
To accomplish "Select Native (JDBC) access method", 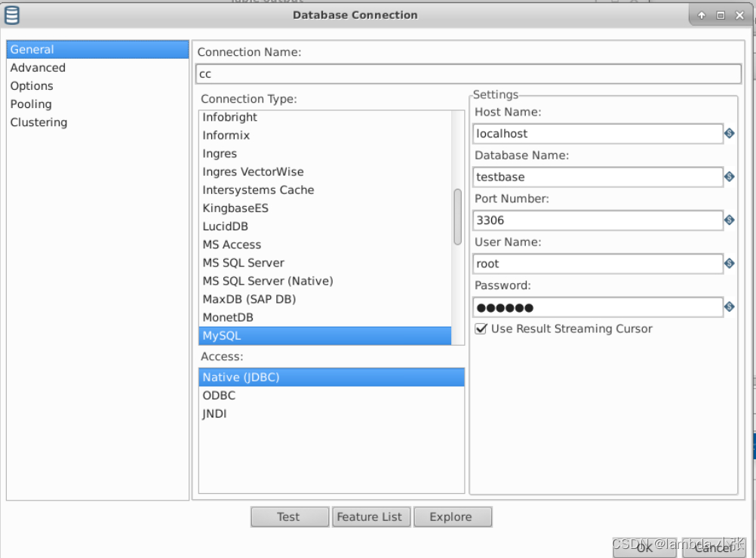I will (331, 377).
